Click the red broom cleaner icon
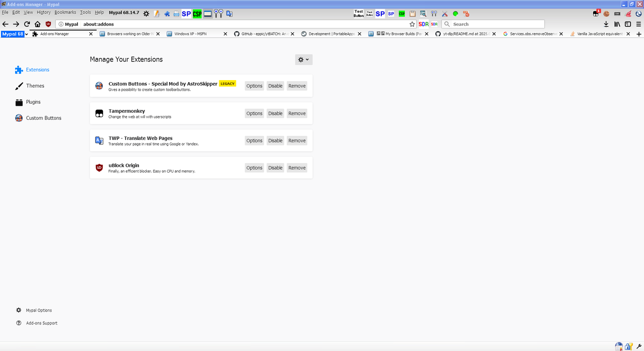 (x=628, y=14)
